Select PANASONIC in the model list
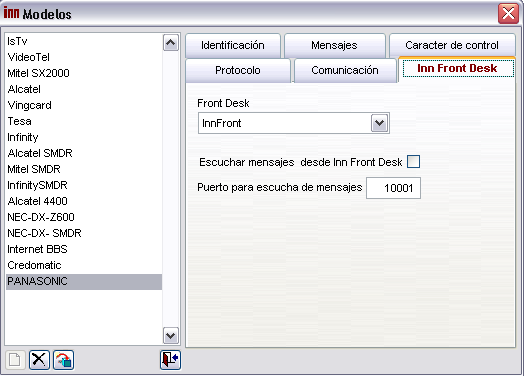This screenshot has width=524, height=376. tap(84, 282)
